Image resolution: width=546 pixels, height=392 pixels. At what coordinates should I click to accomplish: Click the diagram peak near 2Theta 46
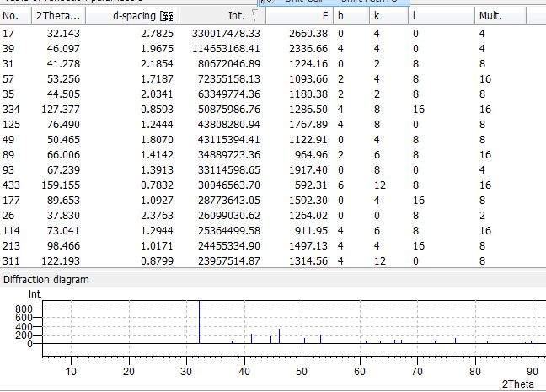tap(279, 336)
